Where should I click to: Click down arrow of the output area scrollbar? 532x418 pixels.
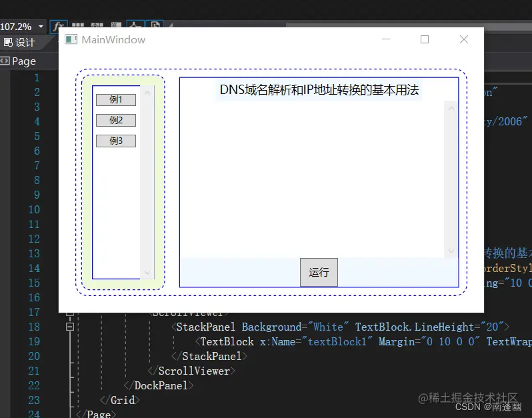click(451, 251)
